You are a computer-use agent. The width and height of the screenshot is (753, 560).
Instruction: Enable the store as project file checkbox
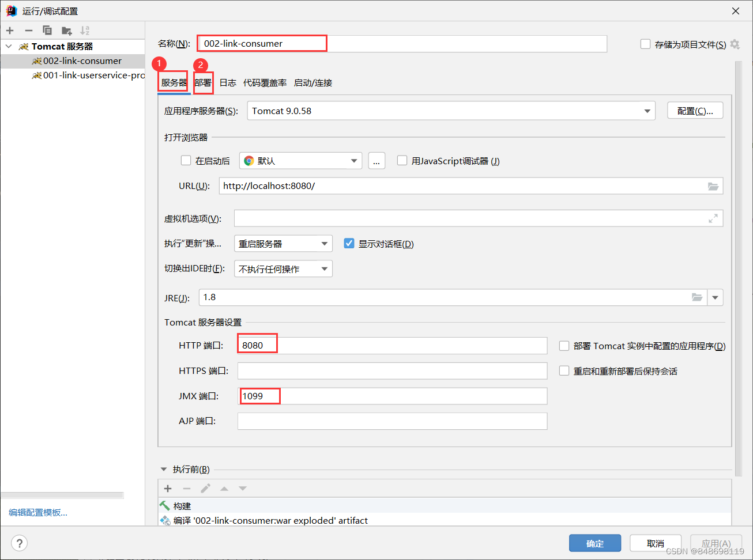click(x=646, y=44)
